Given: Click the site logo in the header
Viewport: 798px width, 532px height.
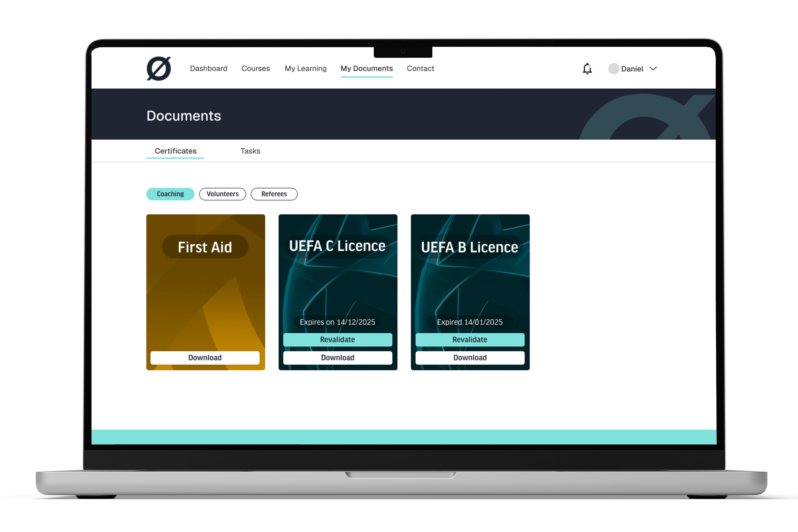Looking at the screenshot, I should pyautogui.click(x=159, y=68).
